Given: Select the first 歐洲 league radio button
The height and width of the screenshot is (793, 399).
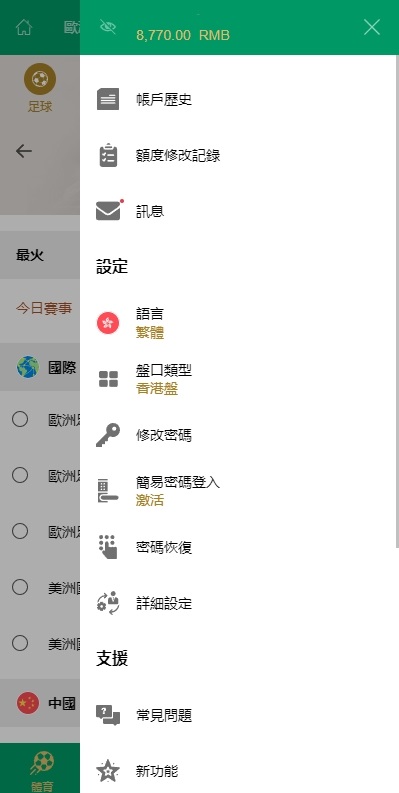Looking at the screenshot, I should (x=20, y=419).
